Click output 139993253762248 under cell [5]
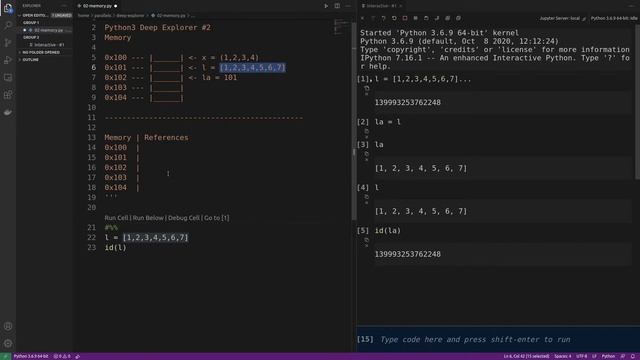Image resolution: width=640 pixels, height=360 pixels. [x=407, y=254]
